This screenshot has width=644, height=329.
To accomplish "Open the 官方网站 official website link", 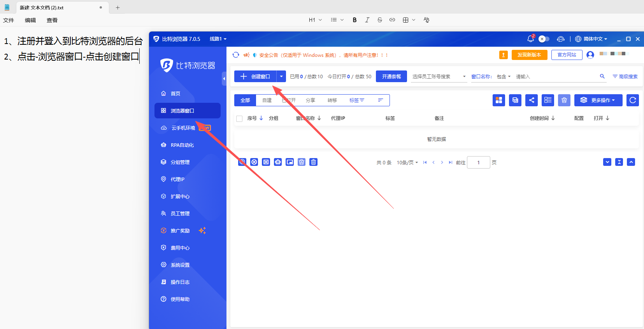I will click(567, 55).
